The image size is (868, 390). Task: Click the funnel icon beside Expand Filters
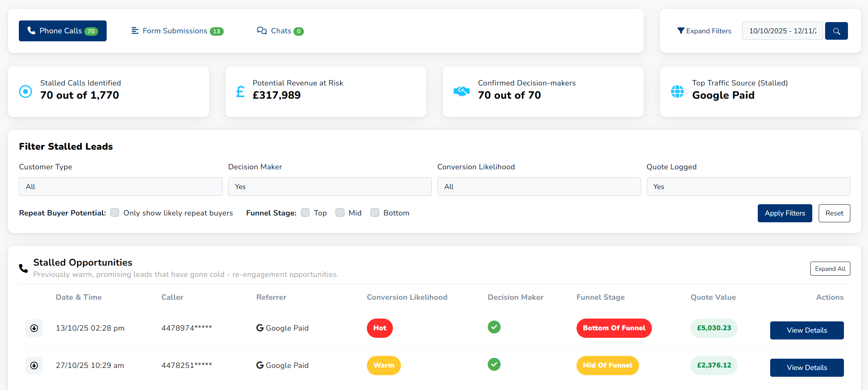click(680, 31)
